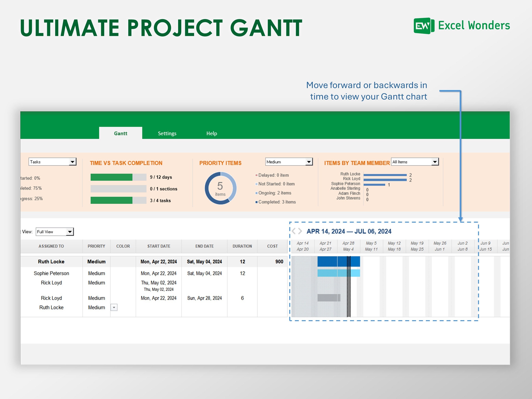Click the left chevron to move timeline backwards

tap(294, 231)
